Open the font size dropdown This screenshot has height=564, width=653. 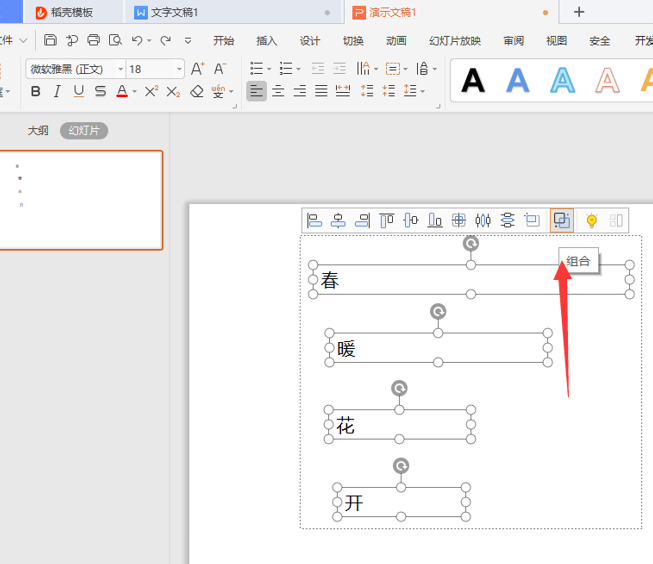point(179,69)
